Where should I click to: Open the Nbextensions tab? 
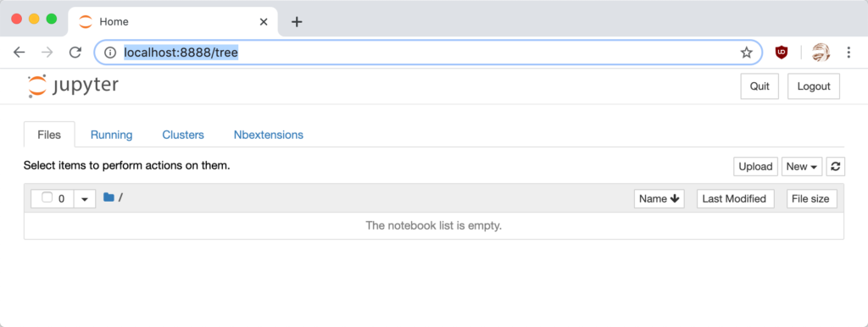pyautogui.click(x=269, y=135)
